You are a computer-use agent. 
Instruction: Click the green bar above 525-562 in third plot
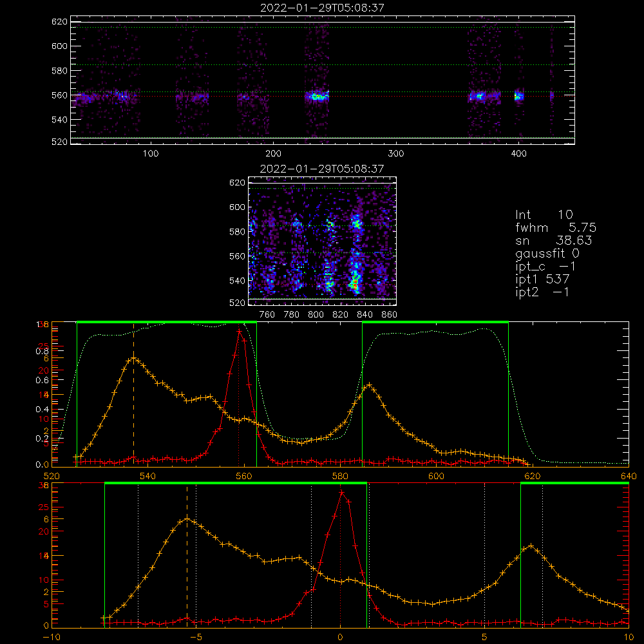click(x=167, y=322)
